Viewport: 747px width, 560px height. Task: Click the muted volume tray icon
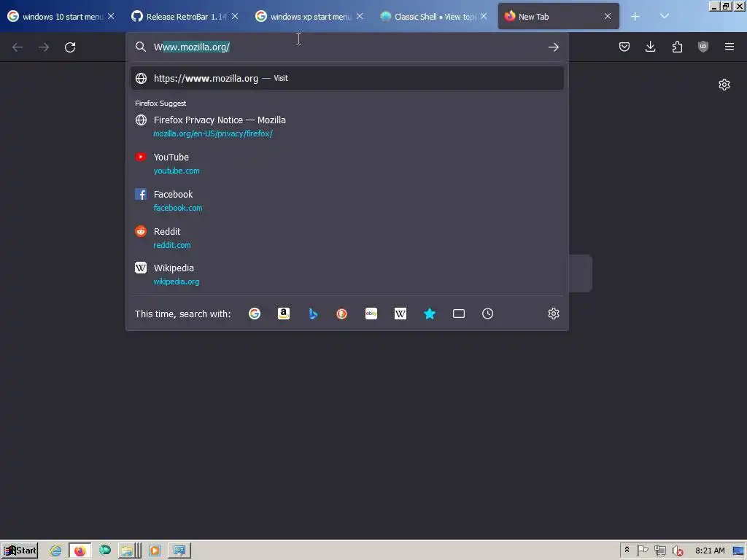(677, 551)
